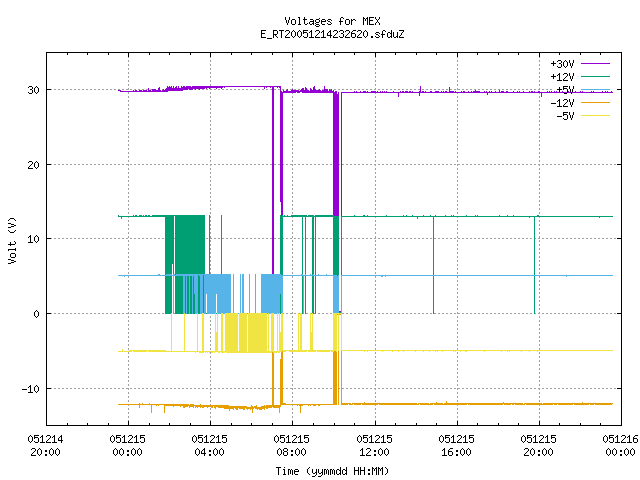The height and width of the screenshot is (480, 640).
Task: Click the -5V legend label
Action: [x=565, y=116]
